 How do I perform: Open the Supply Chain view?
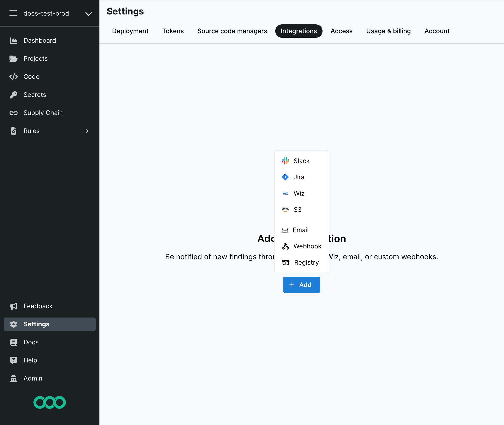(43, 112)
